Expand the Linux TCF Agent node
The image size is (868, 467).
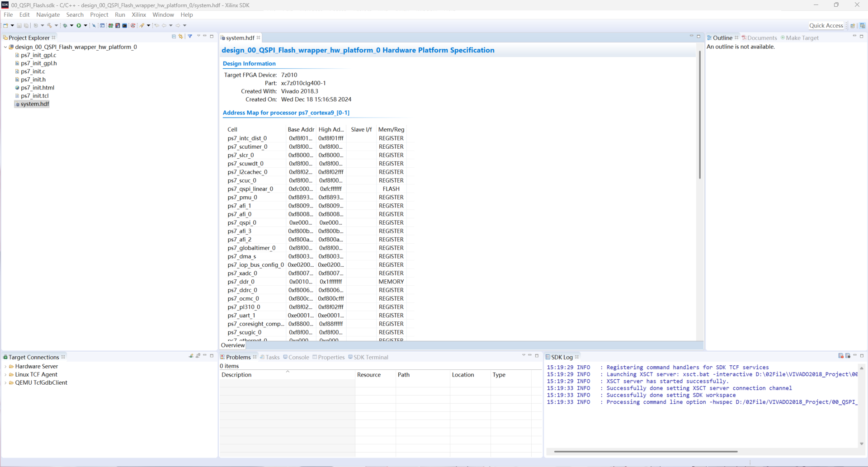(x=5, y=375)
